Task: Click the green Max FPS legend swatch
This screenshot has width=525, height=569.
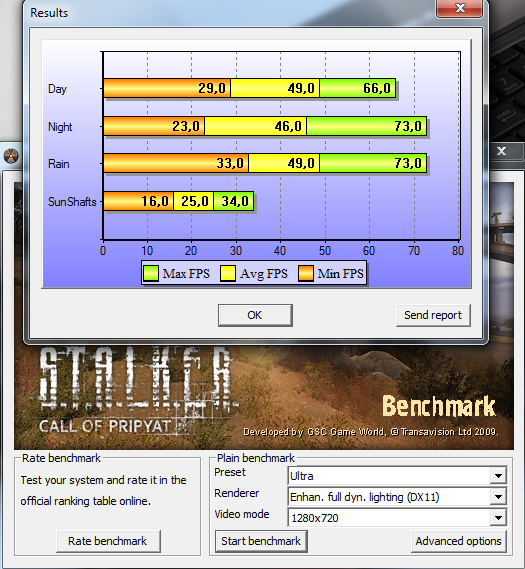Action: pos(151,274)
